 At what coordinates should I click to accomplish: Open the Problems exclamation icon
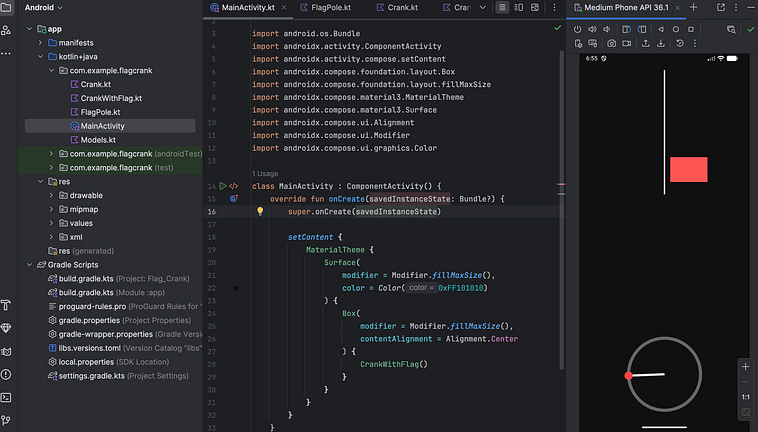coord(6,374)
